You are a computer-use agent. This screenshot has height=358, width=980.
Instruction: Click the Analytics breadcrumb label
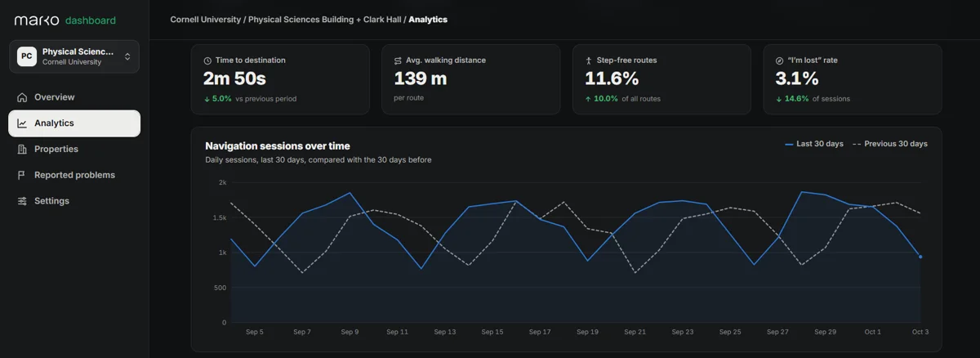pyautogui.click(x=428, y=19)
